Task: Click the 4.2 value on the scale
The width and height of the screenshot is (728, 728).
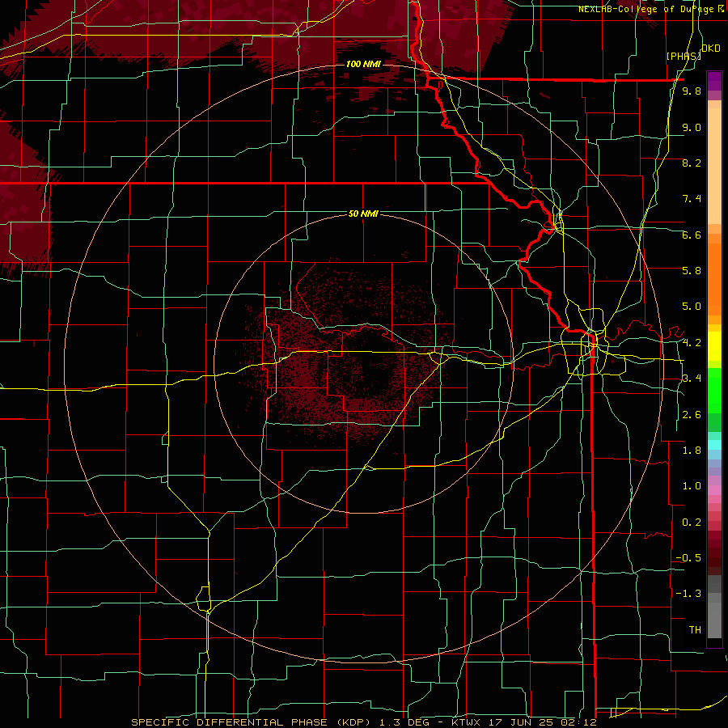Action: tap(692, 343)
